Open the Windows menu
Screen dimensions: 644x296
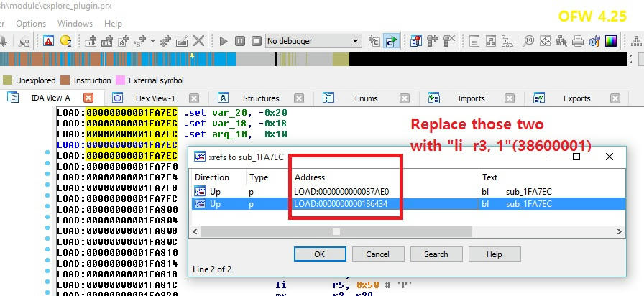click(x=75, y=24)
